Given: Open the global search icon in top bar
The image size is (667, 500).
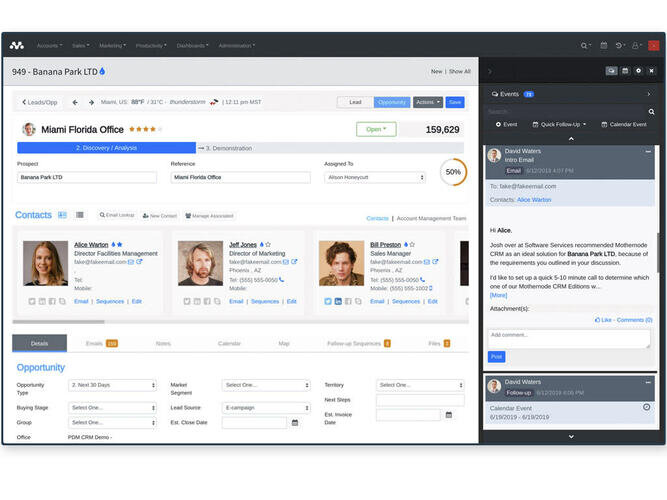Looking at the screenshot, I should [x=586, y=45].
